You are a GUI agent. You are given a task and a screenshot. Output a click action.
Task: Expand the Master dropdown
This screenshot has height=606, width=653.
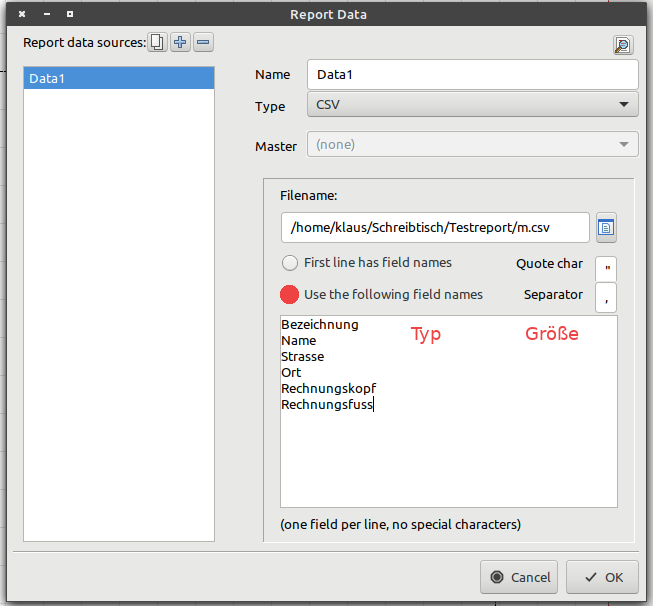coord(472,145)
